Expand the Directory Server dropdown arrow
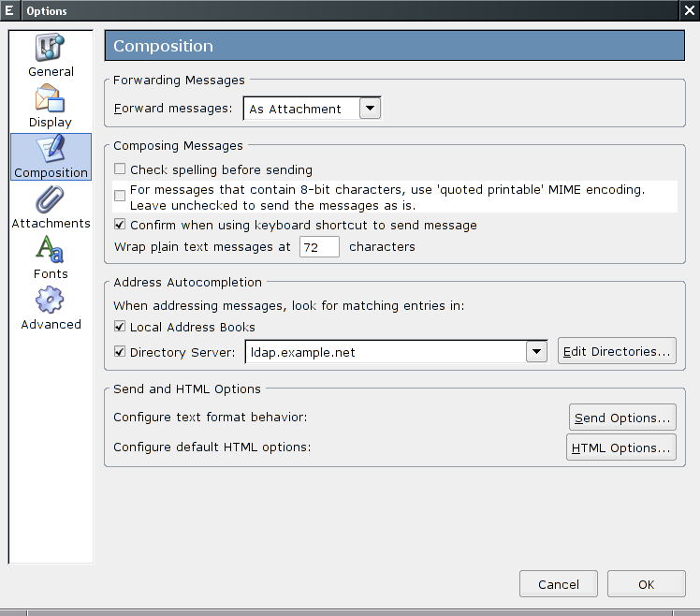Screen dimensions: 700x616 [536, 352]
